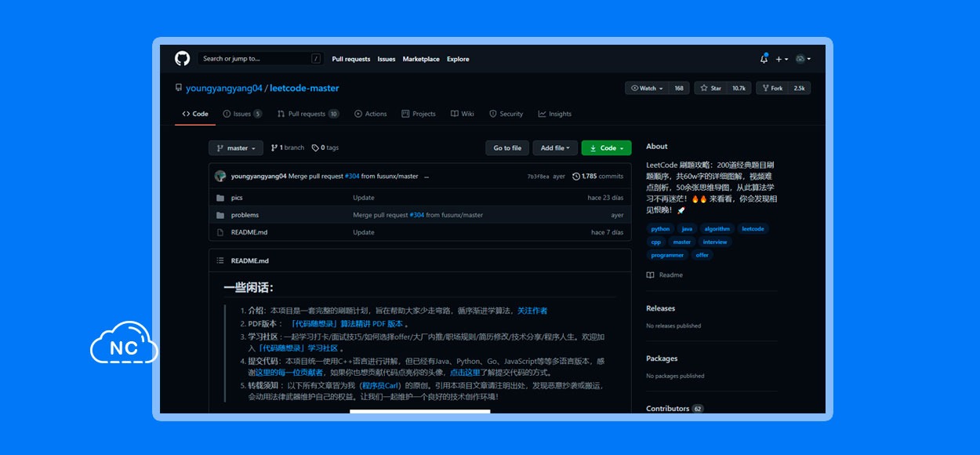980x455 pixels.
Task: Open the problems folder
Action: [x=245, y=215]
